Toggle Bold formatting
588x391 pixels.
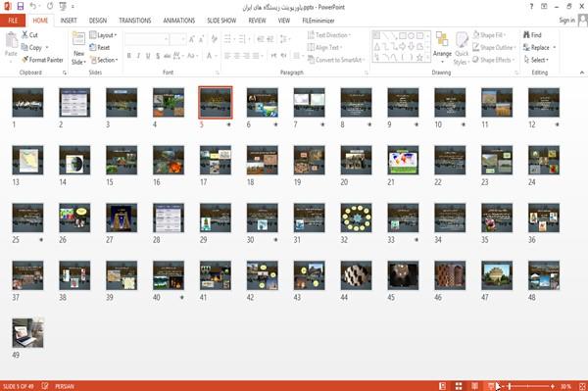coord(129,56)
